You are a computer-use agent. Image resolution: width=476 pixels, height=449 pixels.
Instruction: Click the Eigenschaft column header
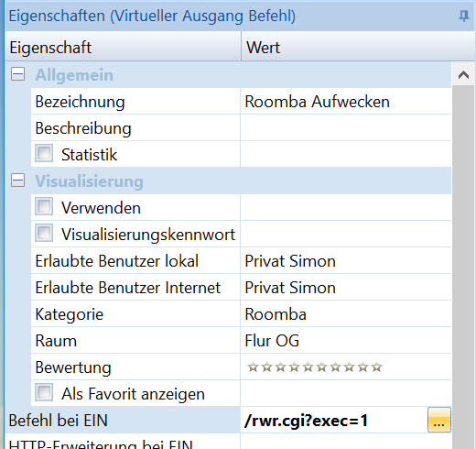tap(123, 47)
